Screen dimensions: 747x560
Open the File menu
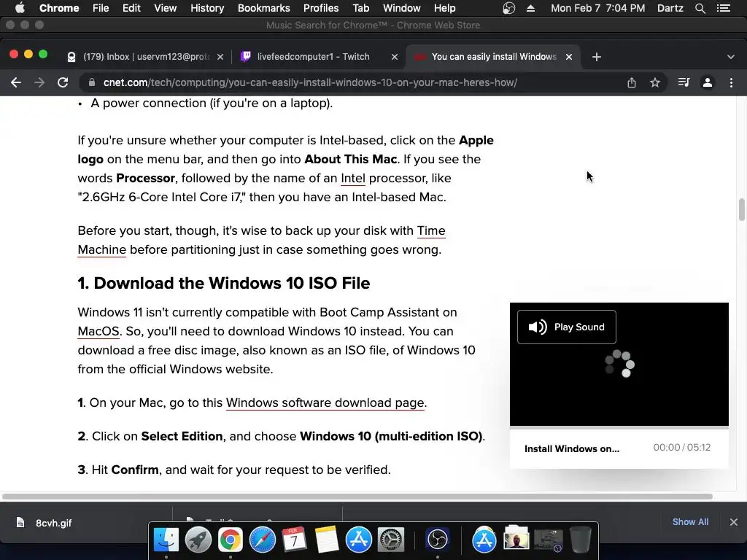tap(101, 8)
